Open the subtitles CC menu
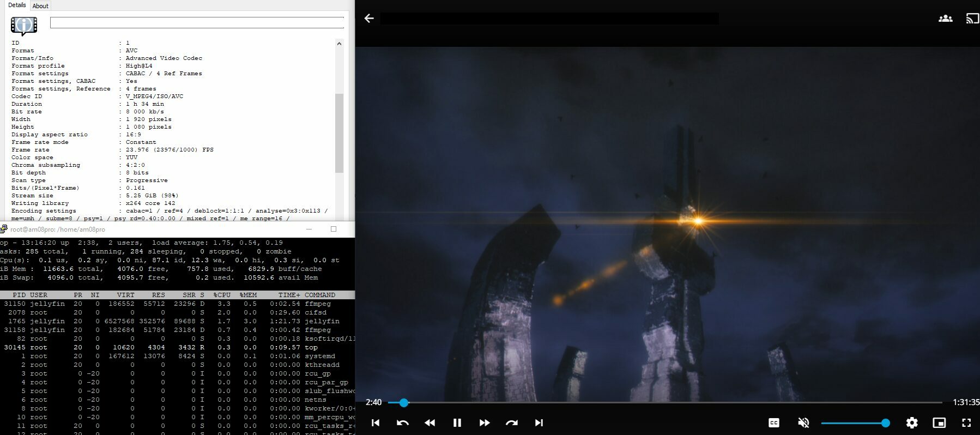Viewport: 980px width, 435px height. click(774, 422)
